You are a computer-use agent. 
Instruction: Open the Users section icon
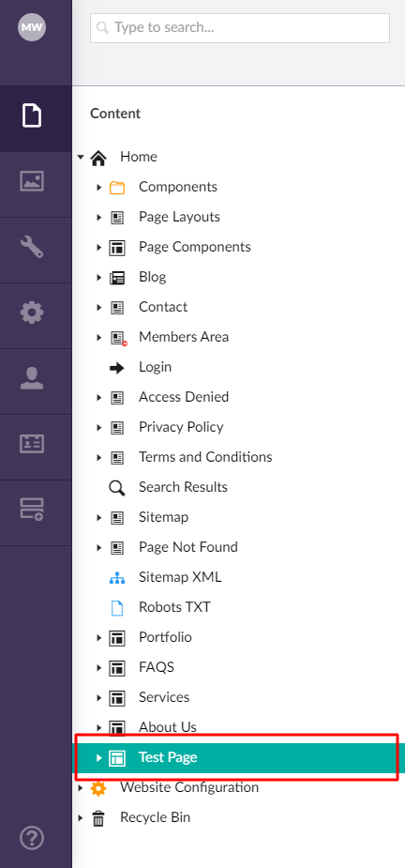coord(32,379)
